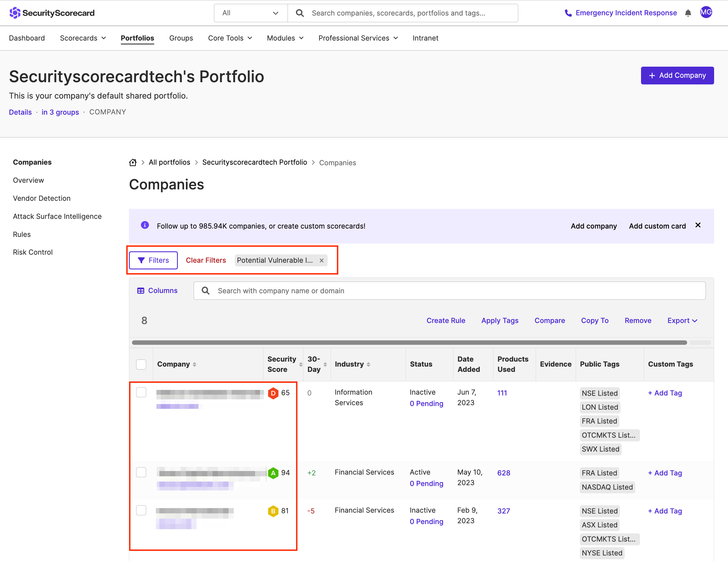Image resolution: width=728 pixels, height=561 pixels.
Task: Sort by Industry column arrows
Action: 368,364
